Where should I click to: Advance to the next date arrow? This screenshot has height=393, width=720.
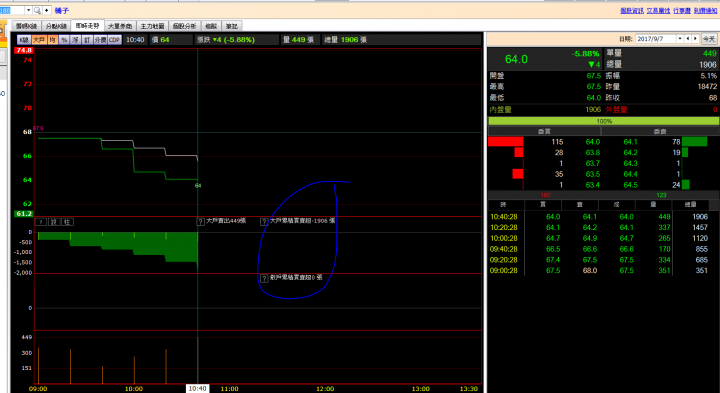[x=695, y=39]
